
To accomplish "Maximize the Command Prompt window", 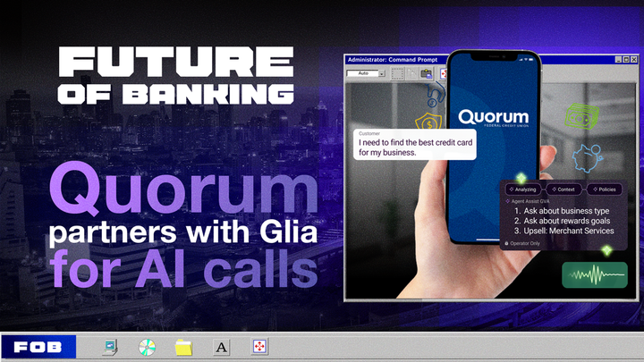I will tap(626, 60).
